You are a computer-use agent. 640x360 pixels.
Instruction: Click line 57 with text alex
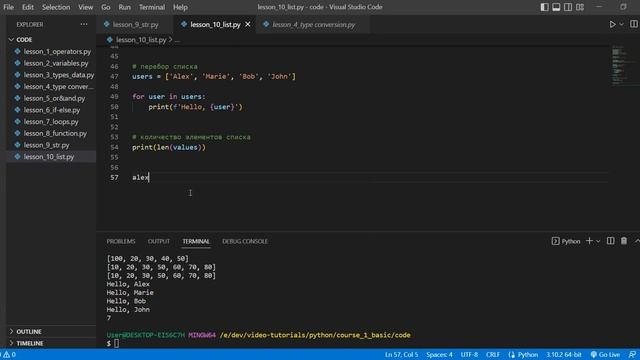pyautogui.click(x=140, y=178)
